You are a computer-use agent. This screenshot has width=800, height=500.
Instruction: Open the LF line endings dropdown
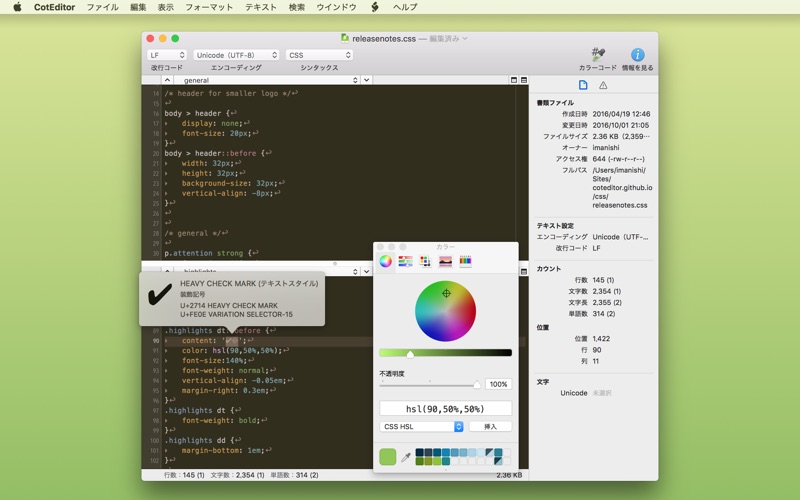click(167, 55)
